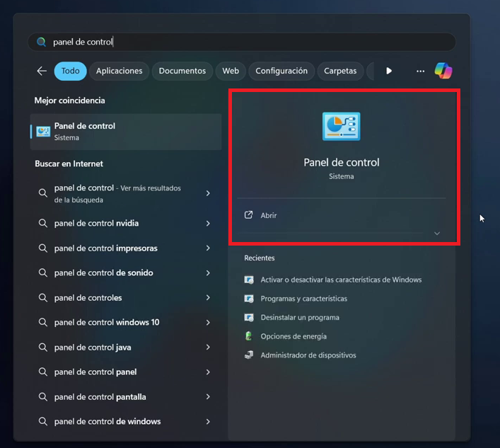This screenshot has width=500, height=448.
Task: Expand chevron for panel de control java
Action: (208, 348)
